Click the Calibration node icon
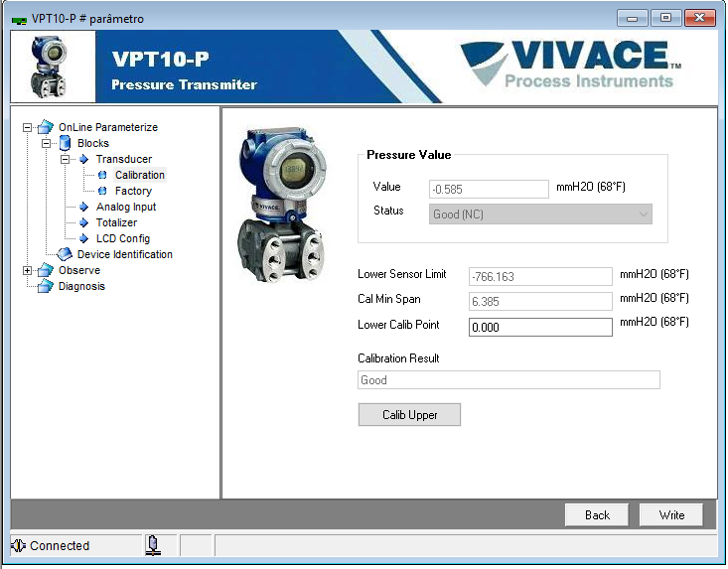This screenshot has height=569, width=728. click(102, 175)
